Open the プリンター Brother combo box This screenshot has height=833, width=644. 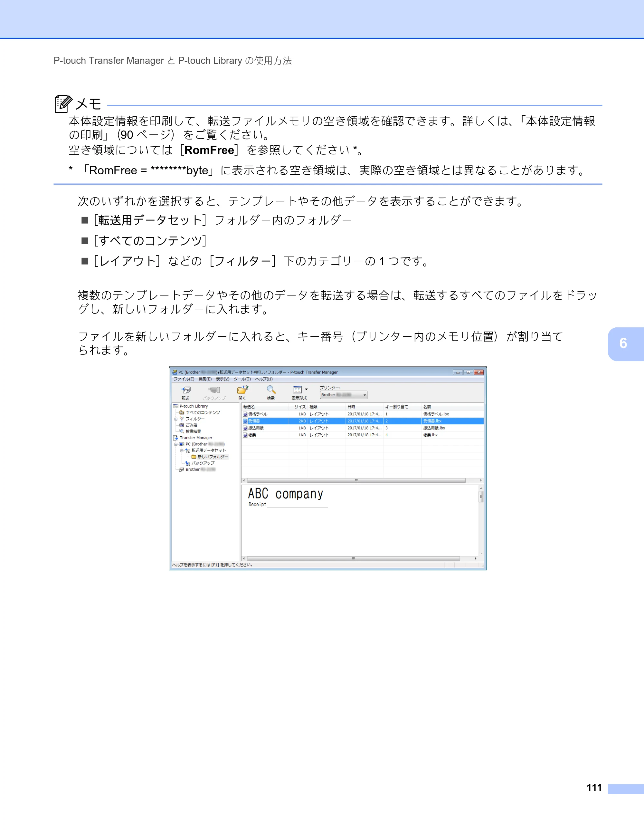point(343,395)
